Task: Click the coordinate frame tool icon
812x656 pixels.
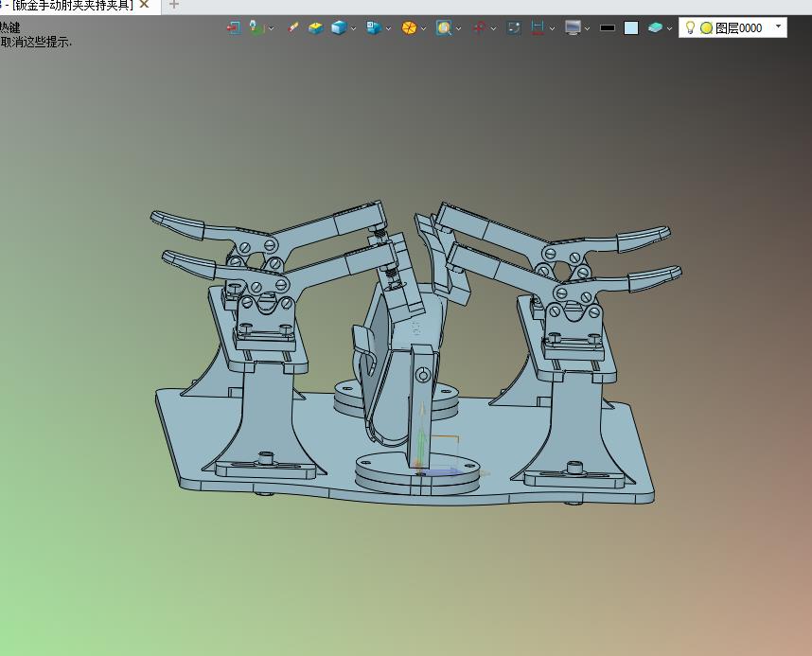Action: (x=256, y=27)
